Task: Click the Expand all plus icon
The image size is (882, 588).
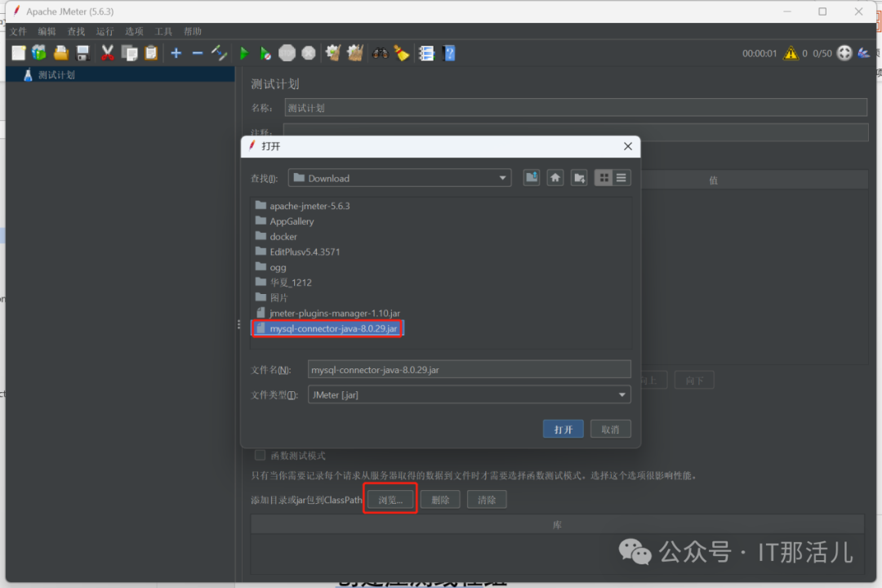Action: [x=176, y=53]
